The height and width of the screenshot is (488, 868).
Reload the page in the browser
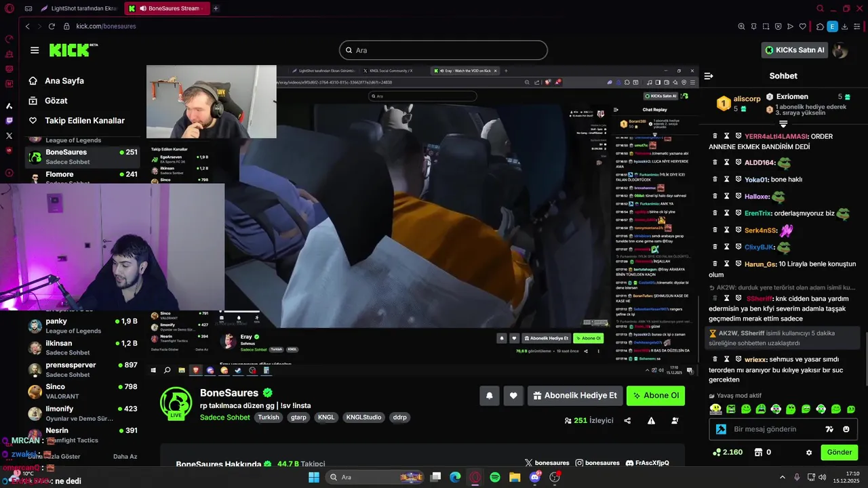click(52, 26)
